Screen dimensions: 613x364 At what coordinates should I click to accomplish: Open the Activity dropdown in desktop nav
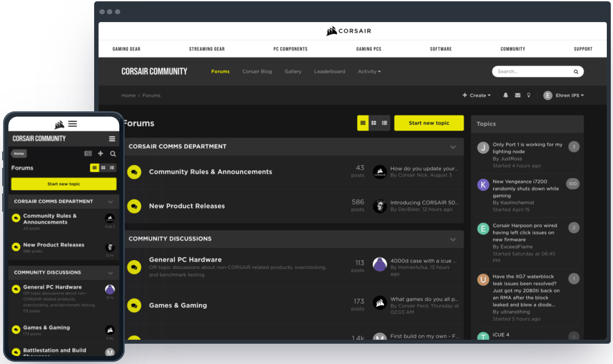pyautogui.click(x=369, y=72)
